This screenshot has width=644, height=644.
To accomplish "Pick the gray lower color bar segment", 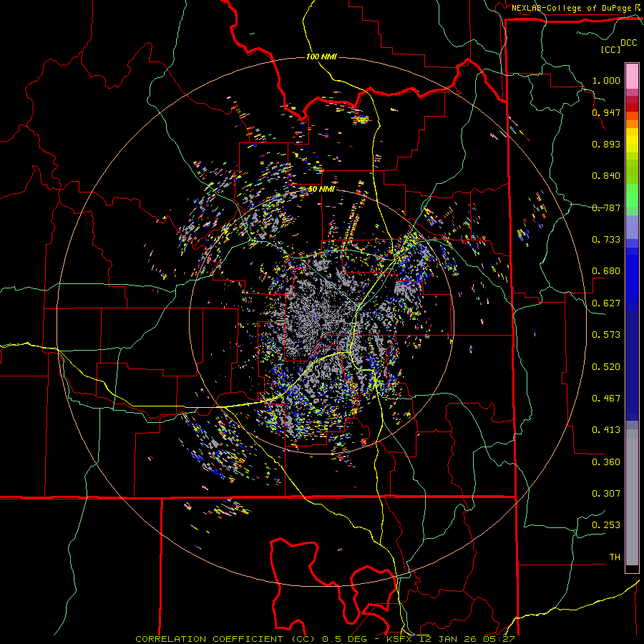I will (632, 497).
